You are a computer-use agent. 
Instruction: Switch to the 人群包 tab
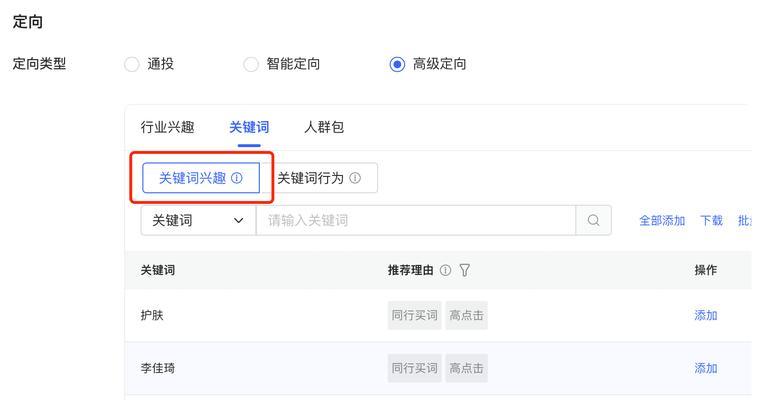[324, 127]
